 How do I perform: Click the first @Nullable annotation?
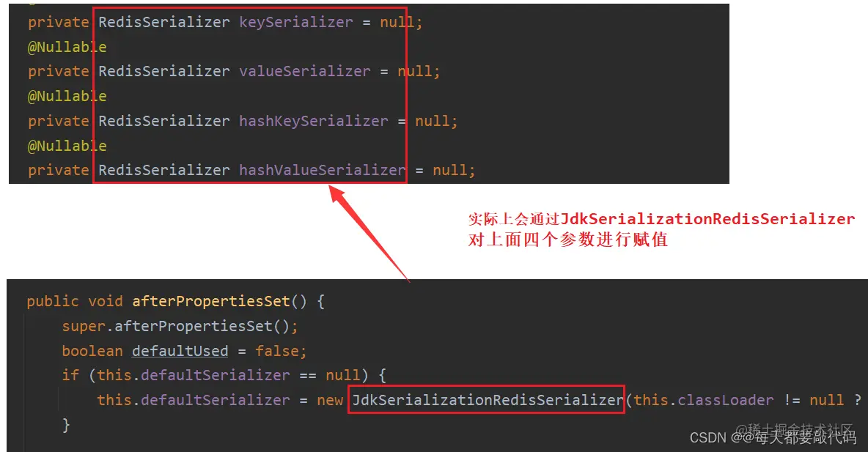[67, 47]
